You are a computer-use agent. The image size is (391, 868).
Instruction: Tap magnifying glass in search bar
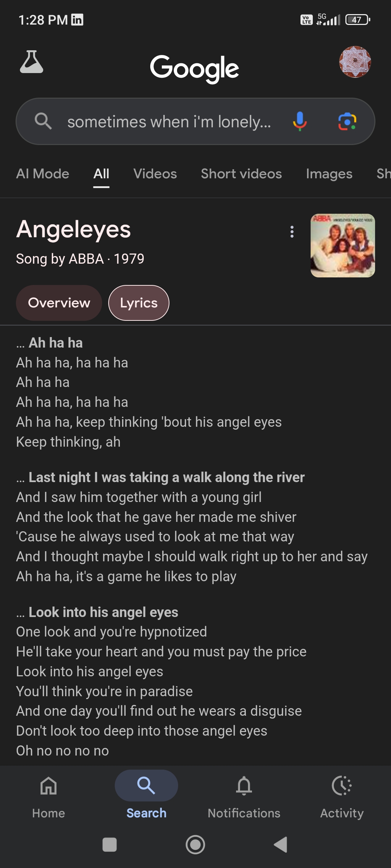[43, 121]
